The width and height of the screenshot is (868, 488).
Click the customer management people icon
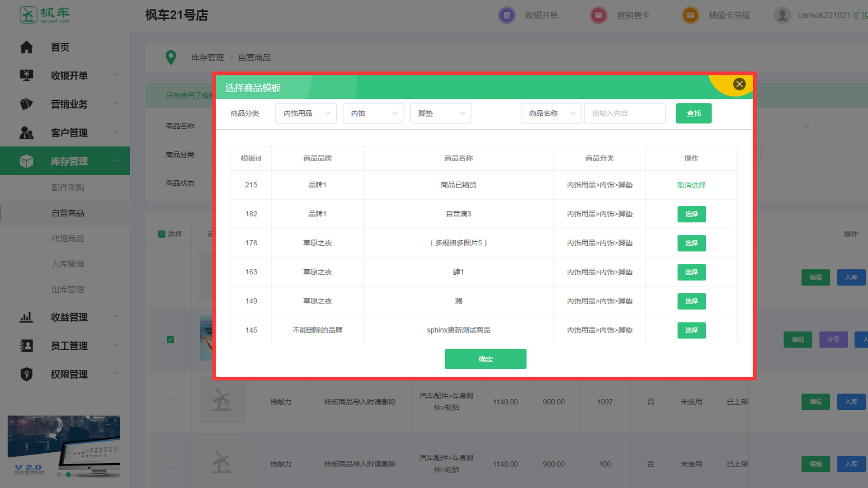pos(26,133)
